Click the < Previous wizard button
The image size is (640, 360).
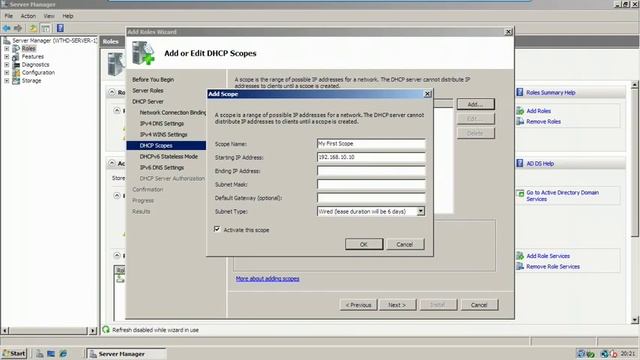(358, 304)
